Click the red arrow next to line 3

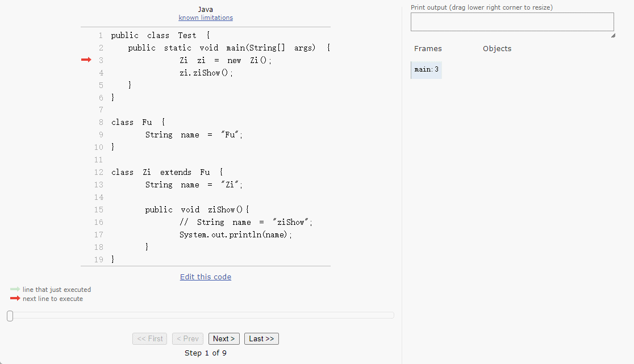pos(86,60)
